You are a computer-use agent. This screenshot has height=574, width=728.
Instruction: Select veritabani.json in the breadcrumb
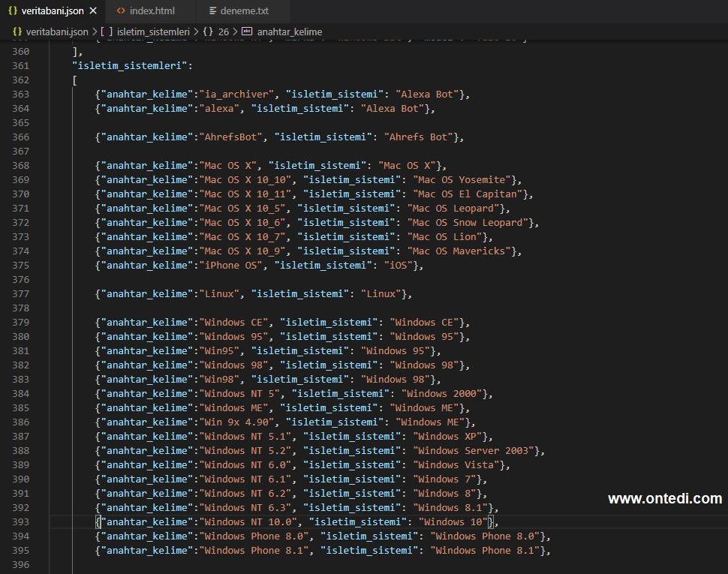(x=56, y=32)
